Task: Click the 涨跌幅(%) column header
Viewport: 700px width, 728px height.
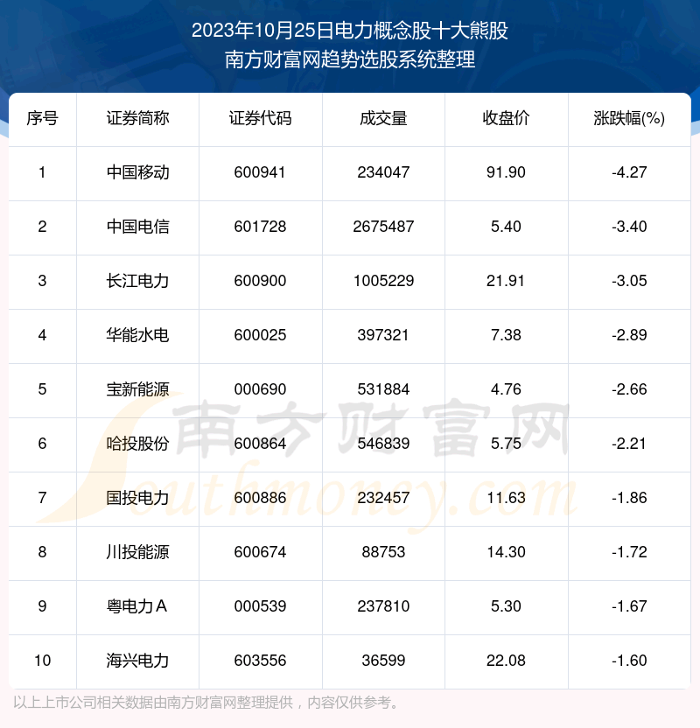Action: coord(629,118)
